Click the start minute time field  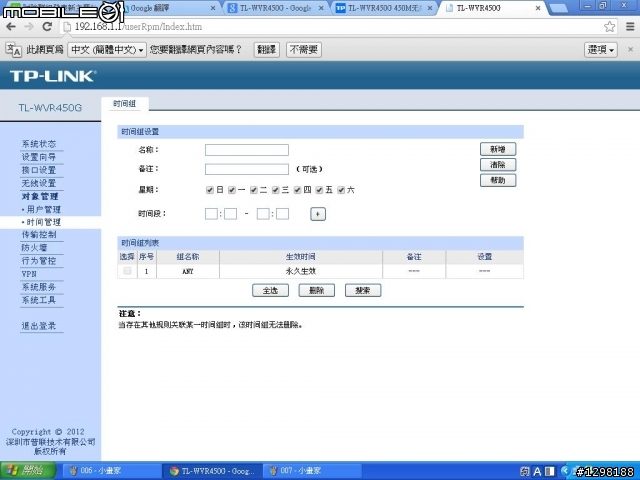pos(231,214)
